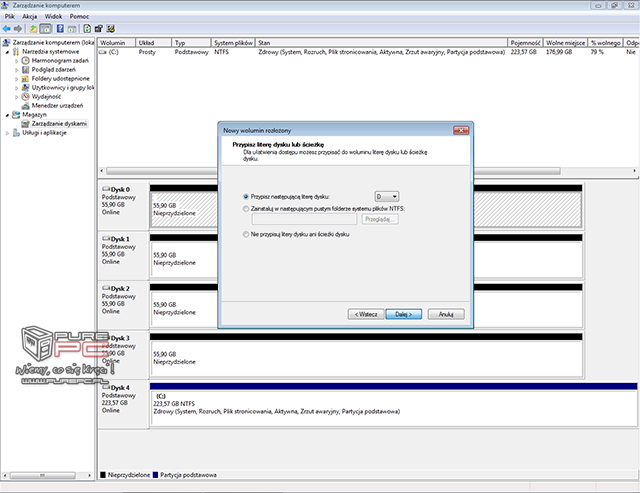Click the disabled Przeglądaj... button
The width and height of the screenshot is (640, 493).
380,219
